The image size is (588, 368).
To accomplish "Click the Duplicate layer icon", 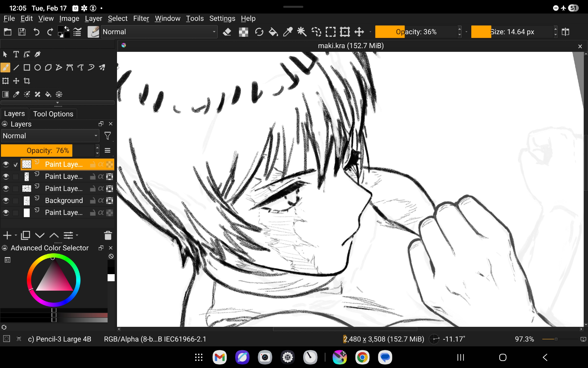I will pos(26,235).
